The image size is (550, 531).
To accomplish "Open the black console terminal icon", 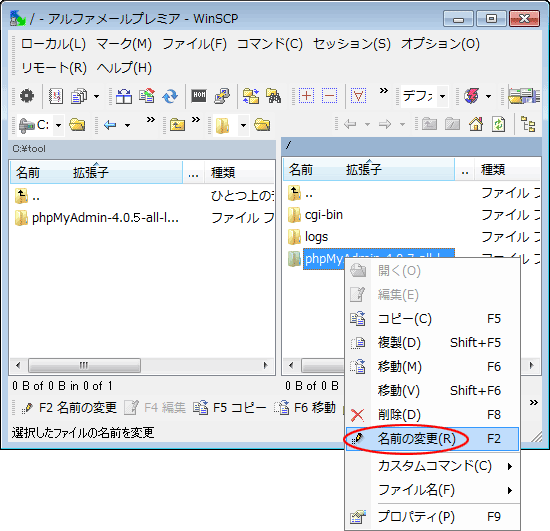I will (x=199, y=95).
